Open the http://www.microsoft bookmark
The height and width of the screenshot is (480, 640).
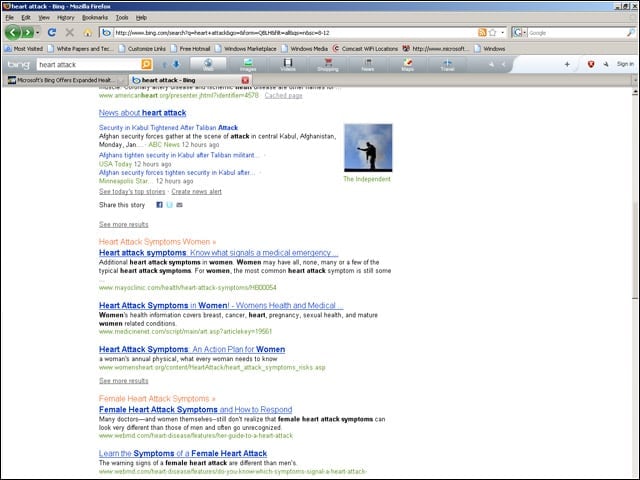[436, 49]
